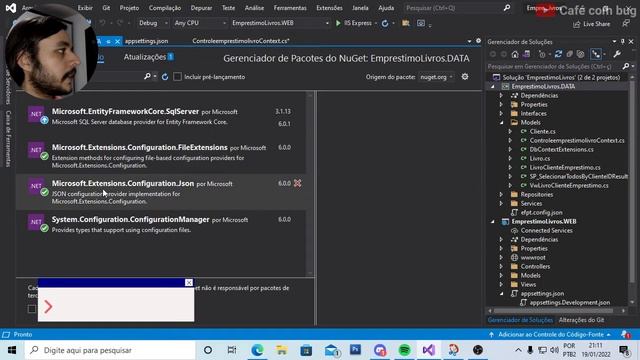Select Microsoft.Extensions.Configuration.FileExtensions package

(x=161, y=156)
